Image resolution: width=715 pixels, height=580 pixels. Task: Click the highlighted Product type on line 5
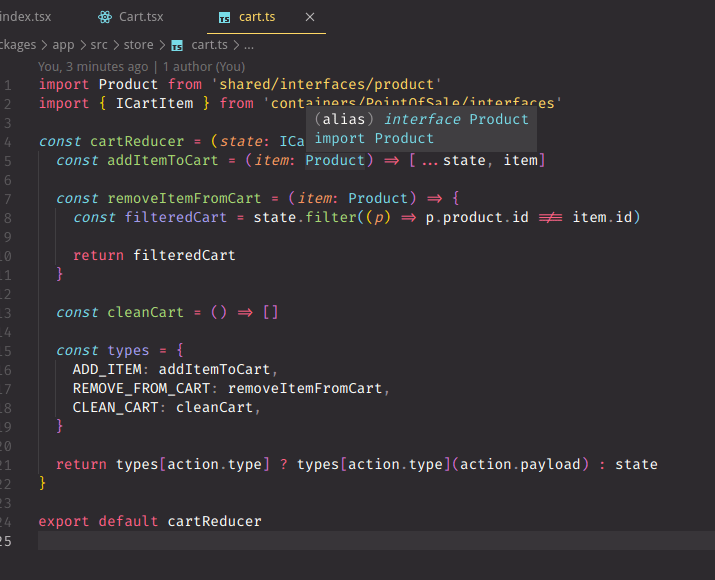335,161
